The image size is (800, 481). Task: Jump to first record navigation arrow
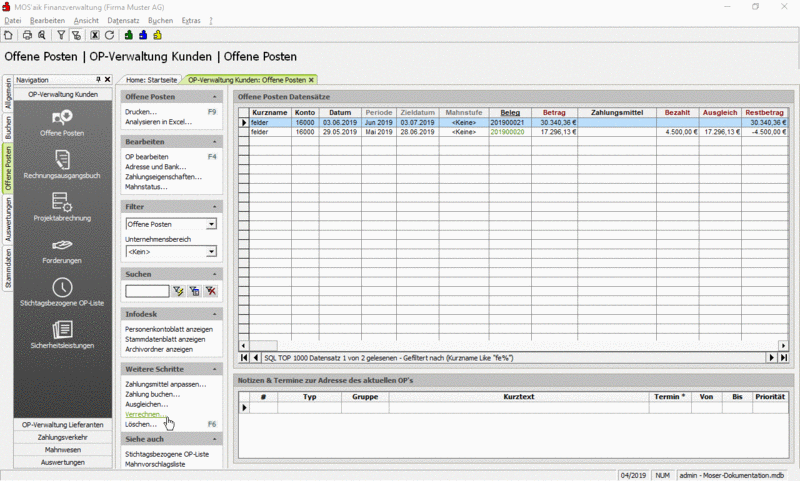click(x=244, y=358)
